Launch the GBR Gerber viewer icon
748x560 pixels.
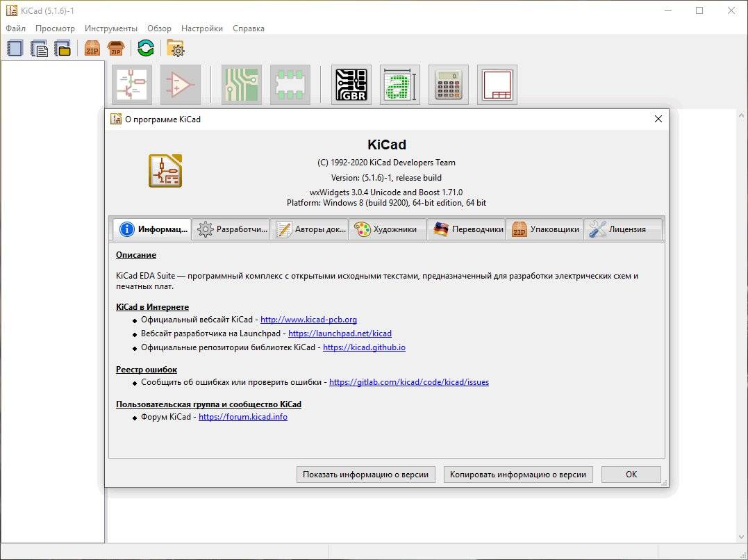pos(351,85)
